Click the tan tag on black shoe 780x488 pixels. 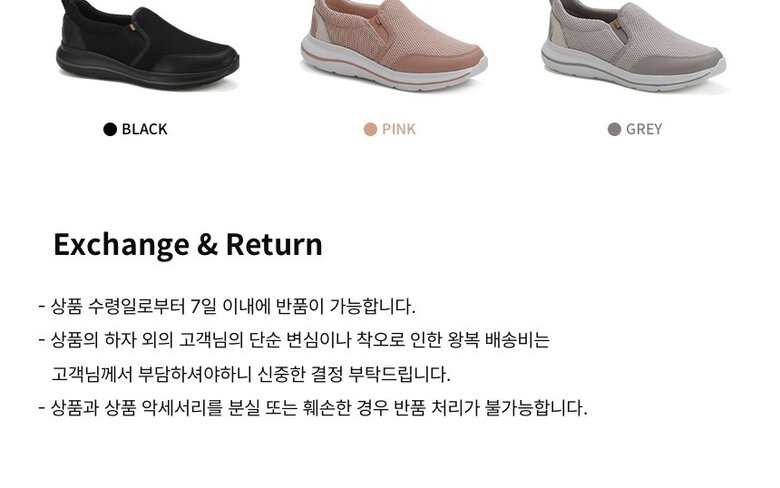tap(132, 27)
